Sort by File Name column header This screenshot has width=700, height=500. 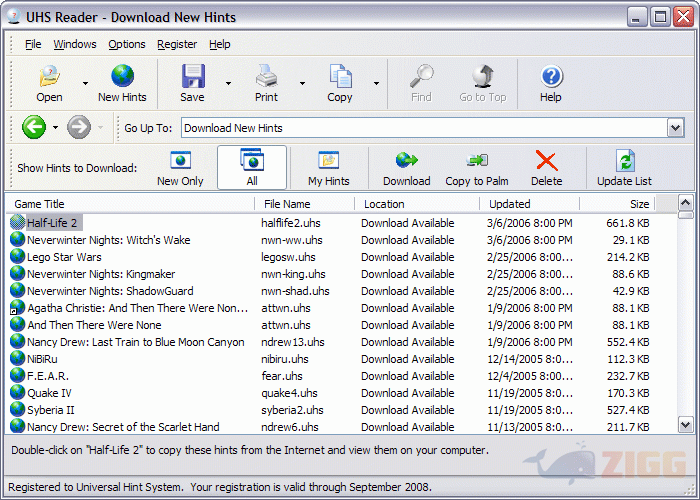pos(304,204)
